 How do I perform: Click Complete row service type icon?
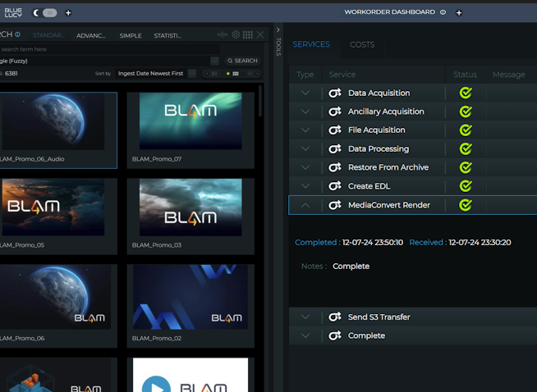[x=335, y=335]
